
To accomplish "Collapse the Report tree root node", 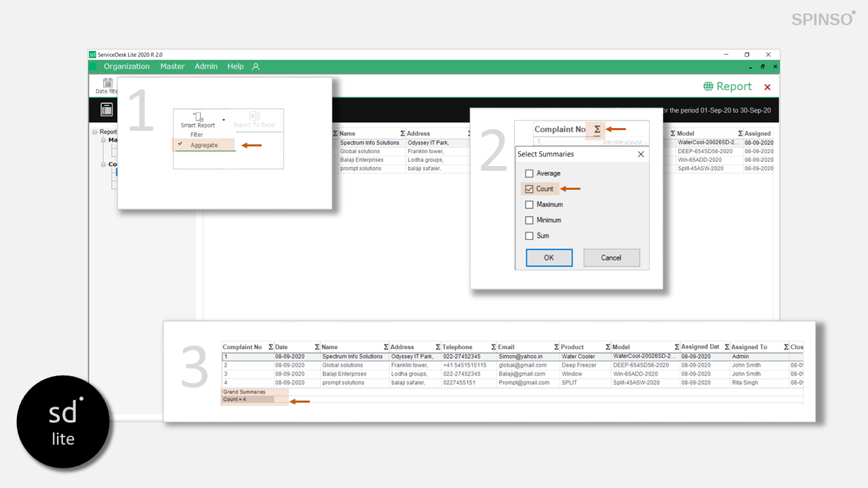I will pyautogui.click(x=95, y=132).
